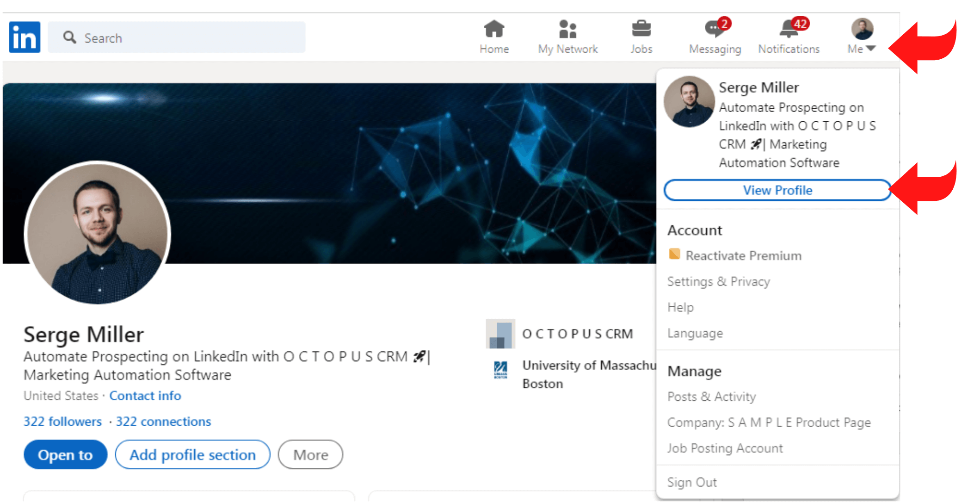Image resolution: width=980 pixels, height=503 pixels.
Task: Click OCTOPUS CRM company logo
Action: pos(500,334)
